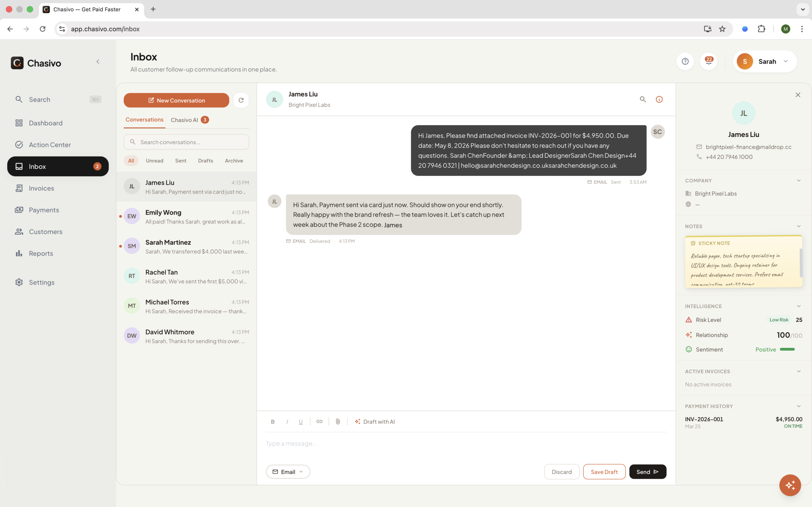The image size is (812, 507).
Task: Click the sticky note scrollbar
Action: 801,263
